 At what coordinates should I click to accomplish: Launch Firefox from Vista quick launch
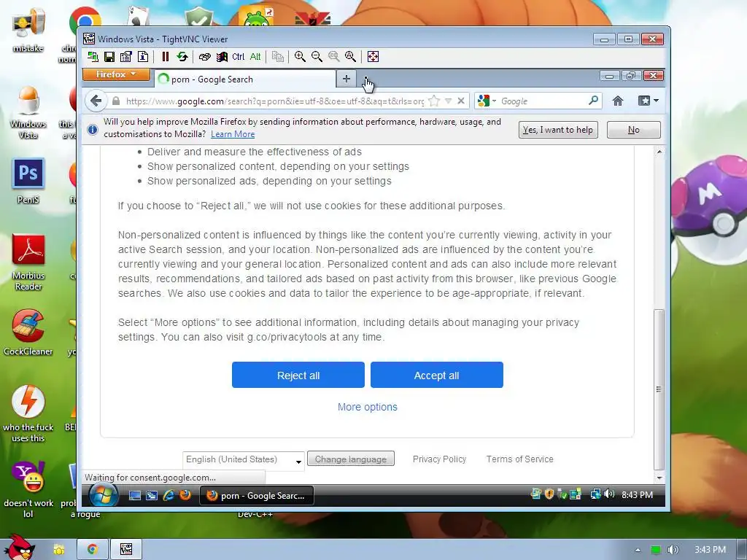[x=185, y=495]
